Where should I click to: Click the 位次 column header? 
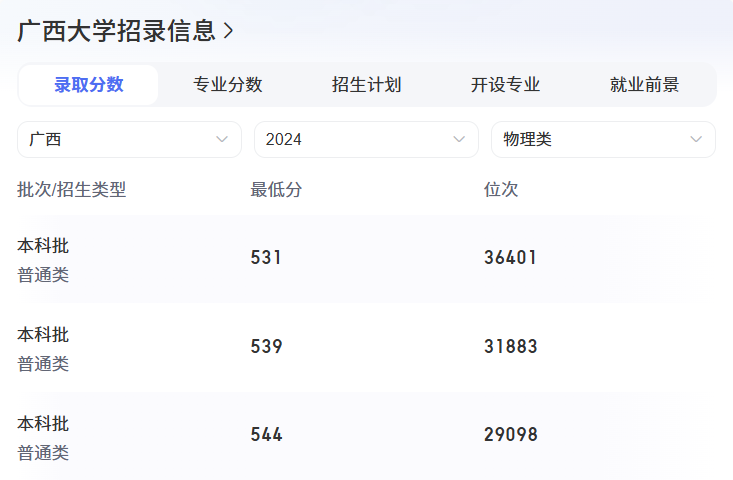(501, 189)
